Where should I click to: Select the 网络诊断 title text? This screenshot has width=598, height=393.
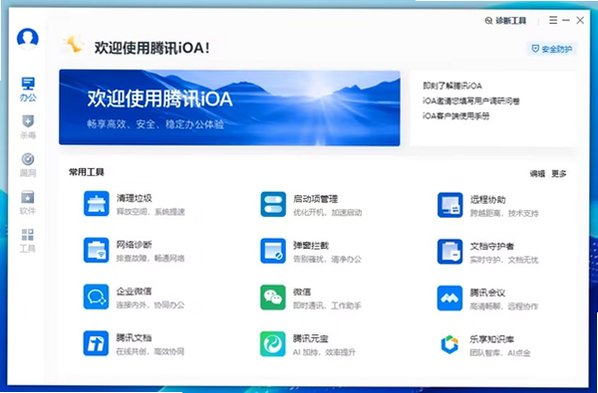134,245
